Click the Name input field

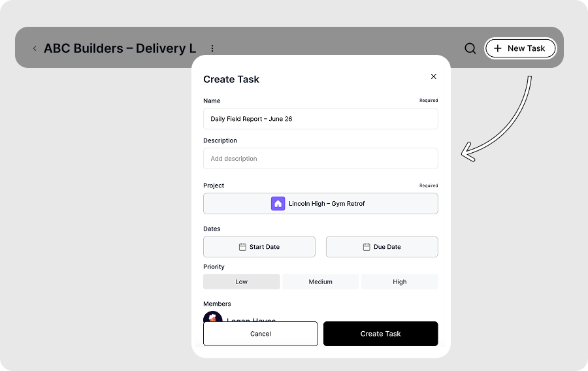click(x=320, y=119)
